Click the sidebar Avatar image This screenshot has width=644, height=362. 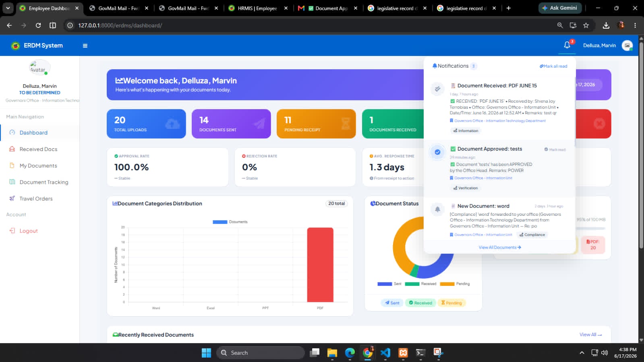[39, 68]
